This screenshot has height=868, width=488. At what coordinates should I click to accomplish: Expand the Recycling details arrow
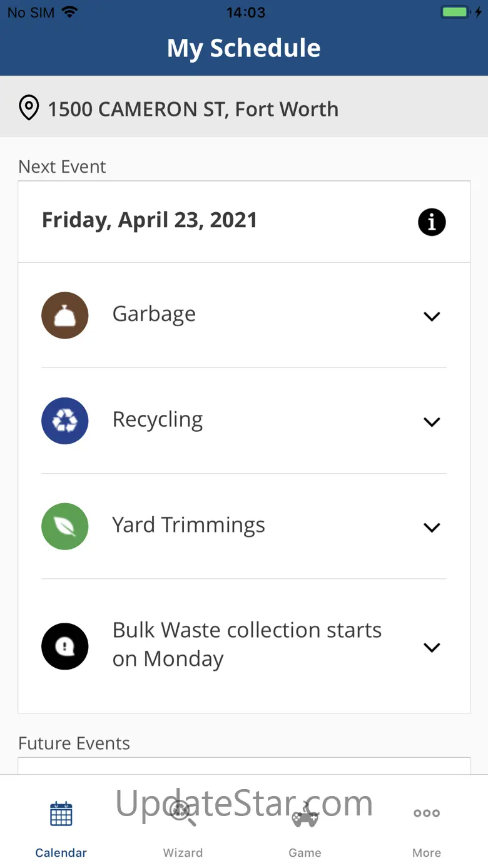pos(432,422)
